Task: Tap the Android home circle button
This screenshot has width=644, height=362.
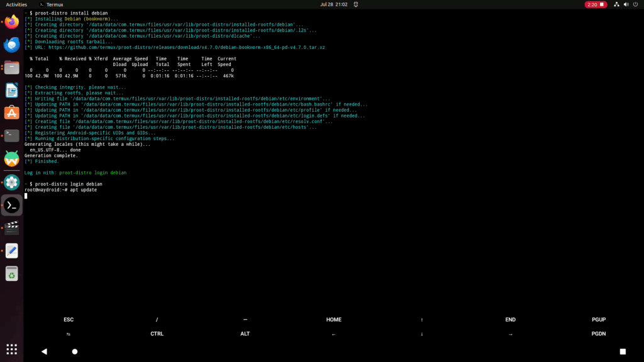Action: (75, 351)
